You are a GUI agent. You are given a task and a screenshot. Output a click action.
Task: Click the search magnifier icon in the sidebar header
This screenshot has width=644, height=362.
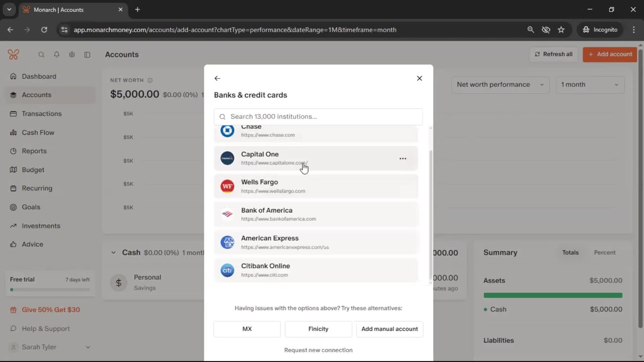[41, 55]
